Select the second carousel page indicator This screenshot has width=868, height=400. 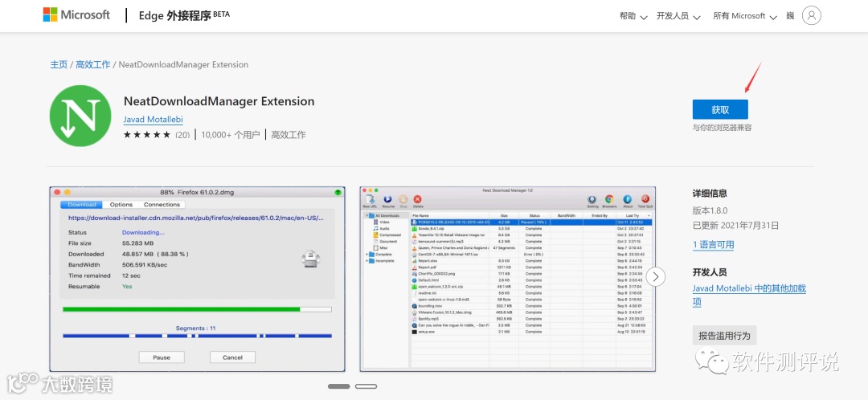coord(366,386)
